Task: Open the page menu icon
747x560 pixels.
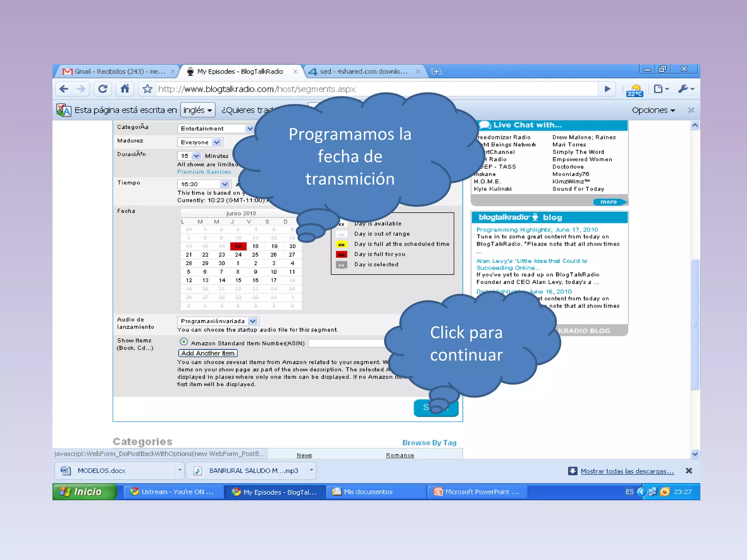Action: click(661, 89)
